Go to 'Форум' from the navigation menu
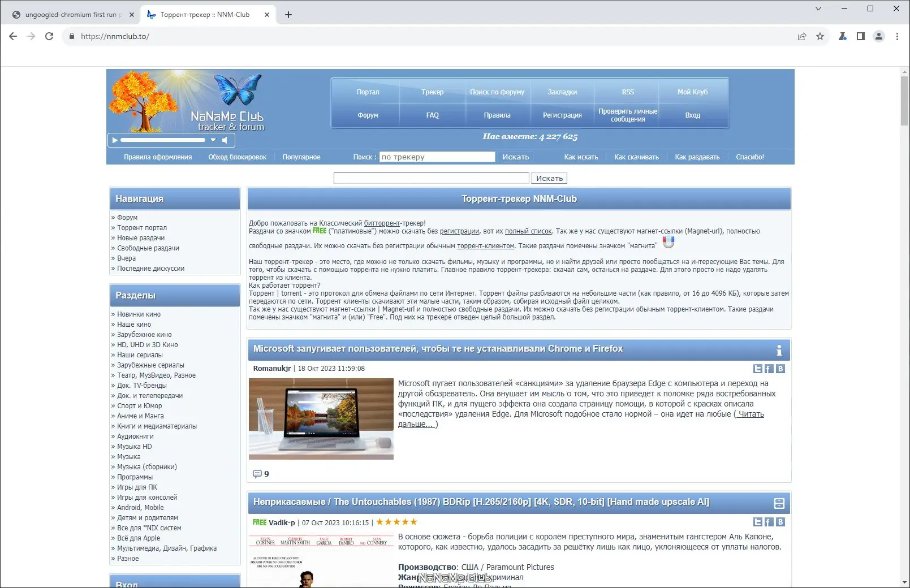This screenshot has height=588, width=910. tap(127, 217)
